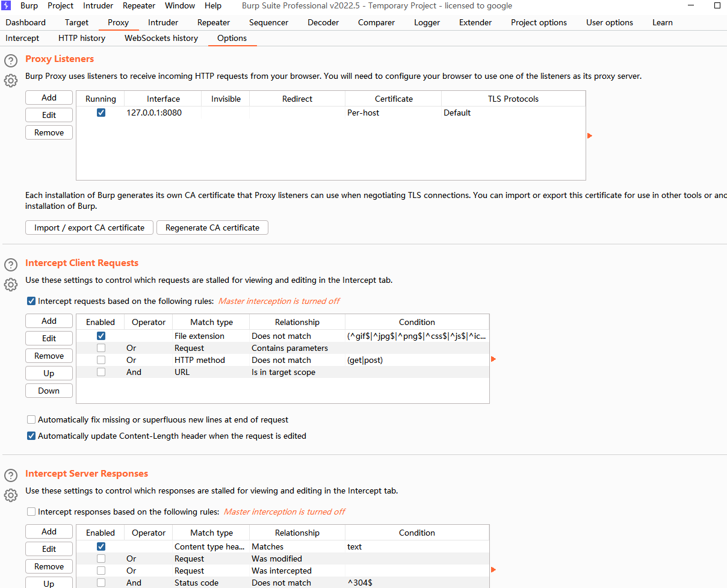Enable the Was intercepted rule checkbox
Screen dimensions: 727x588
point(101,571)
